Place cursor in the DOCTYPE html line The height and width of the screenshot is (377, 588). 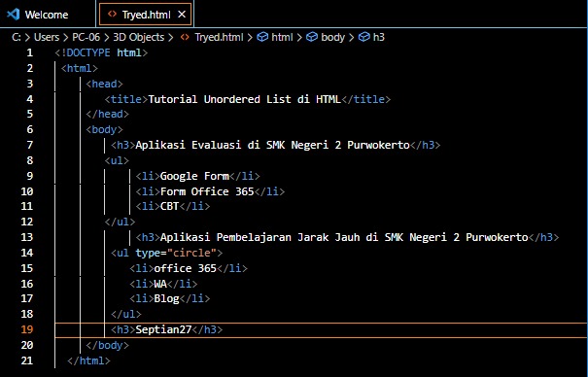tap(101, 52)
